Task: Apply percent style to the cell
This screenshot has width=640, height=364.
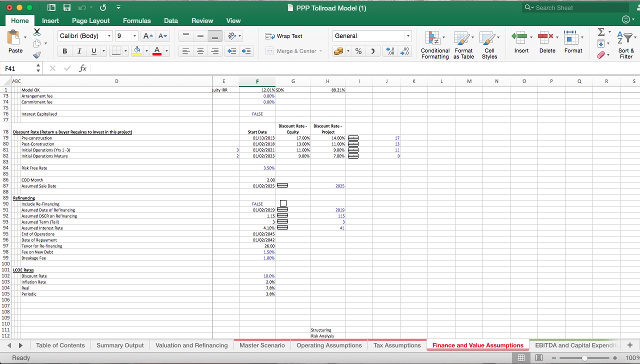Action: 358,51
